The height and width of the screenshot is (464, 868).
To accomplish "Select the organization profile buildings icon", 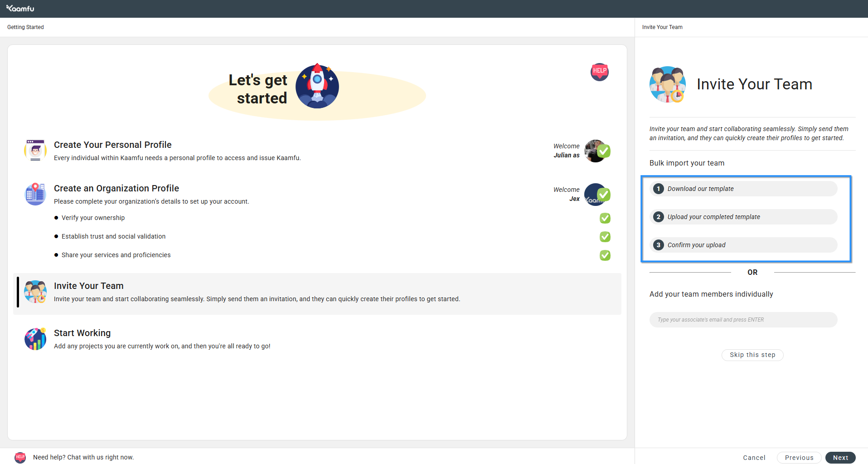I will [x=35, y=194].
